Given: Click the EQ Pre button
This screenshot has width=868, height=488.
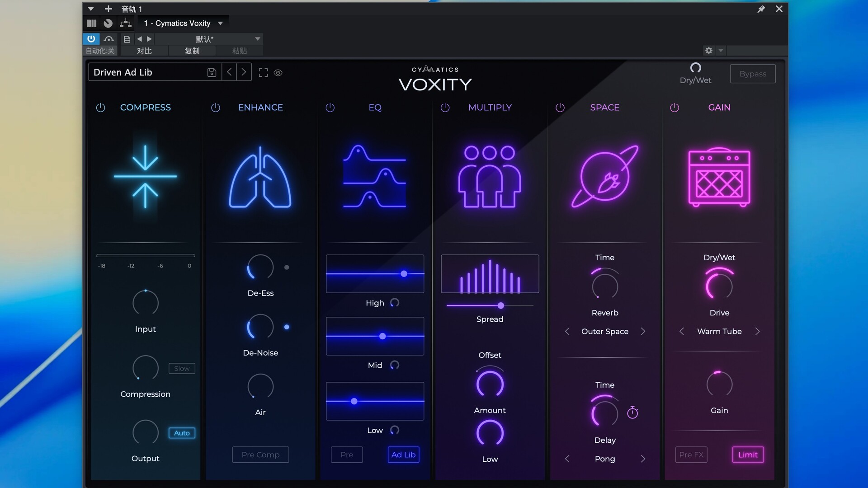Looking at the screenshot, I should tap(347, 455).
